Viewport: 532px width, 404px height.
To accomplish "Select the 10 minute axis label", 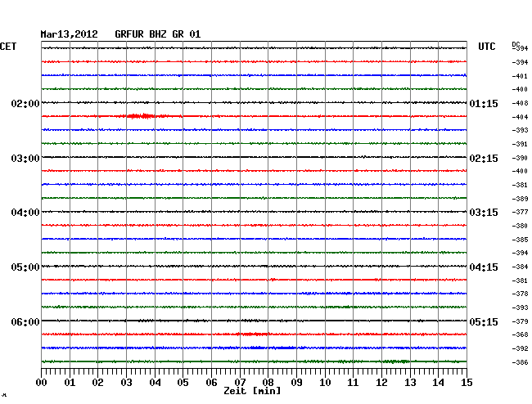I will point(325,382).
